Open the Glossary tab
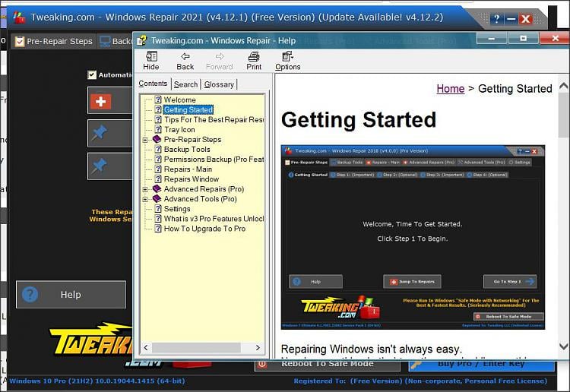This screenshot has width=570, height=392. (x=219, y=84)
